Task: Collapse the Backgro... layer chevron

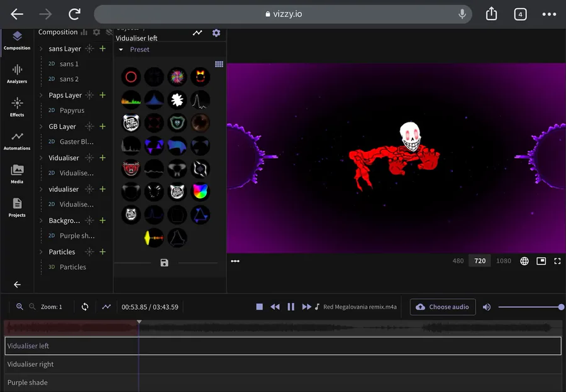Action: [x=41, y=220]
